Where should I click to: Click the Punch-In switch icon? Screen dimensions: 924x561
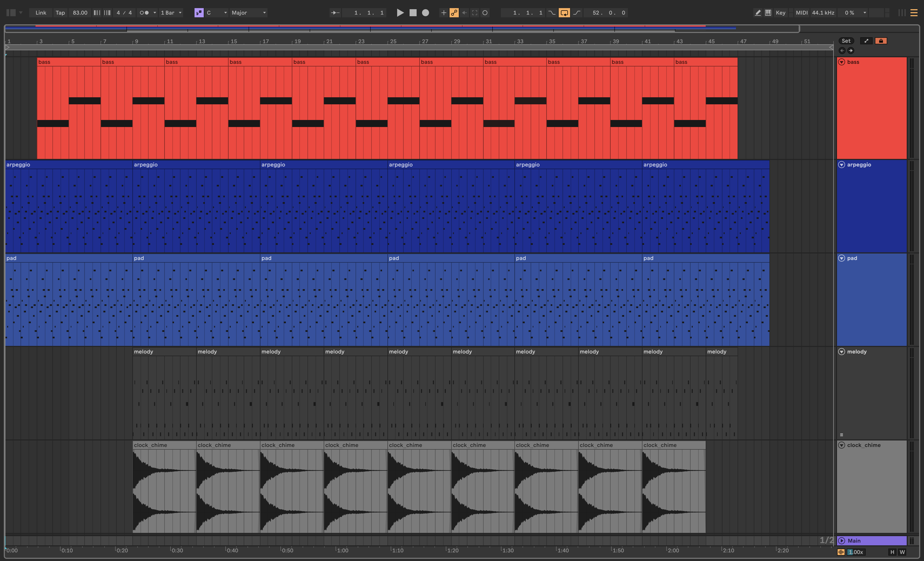point(552,13)
